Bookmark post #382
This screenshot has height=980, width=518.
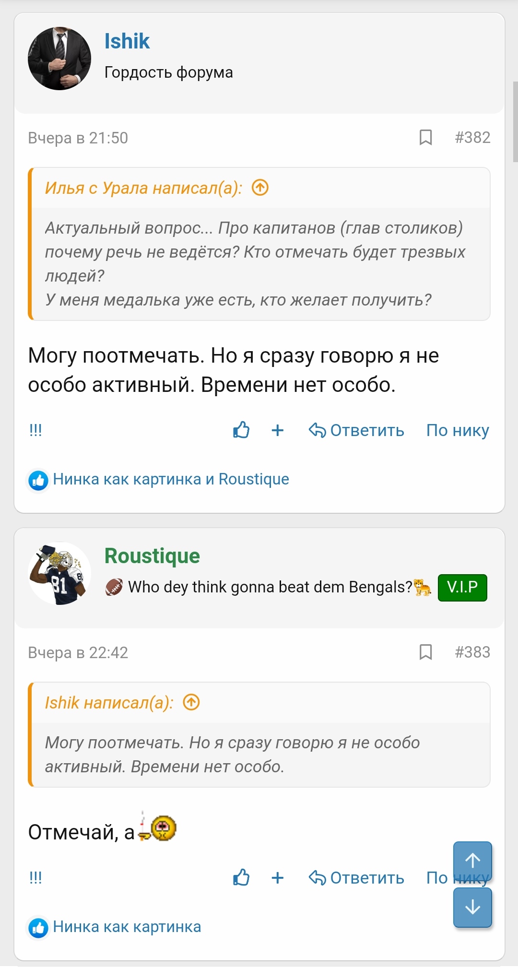pos(425,138)
